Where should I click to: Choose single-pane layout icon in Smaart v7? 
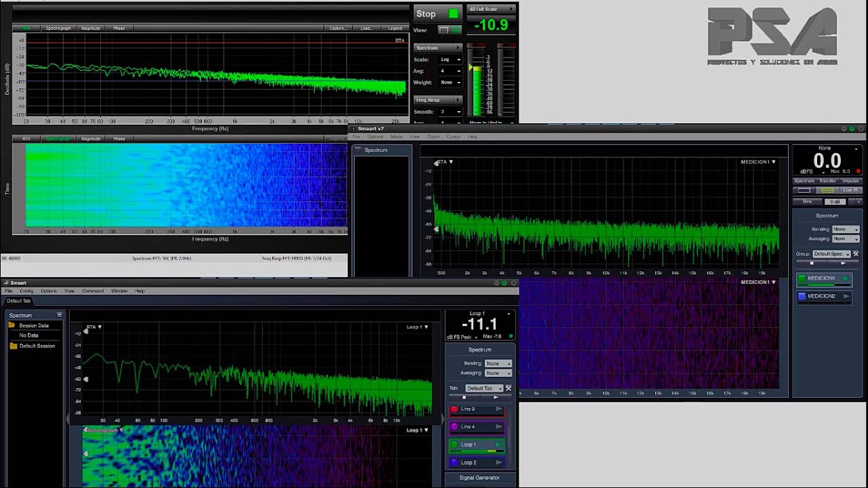coord(804,190)
